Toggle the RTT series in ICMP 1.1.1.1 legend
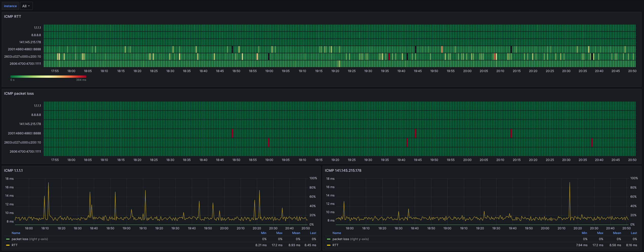 pyautogui.click(x=14, y=245)
